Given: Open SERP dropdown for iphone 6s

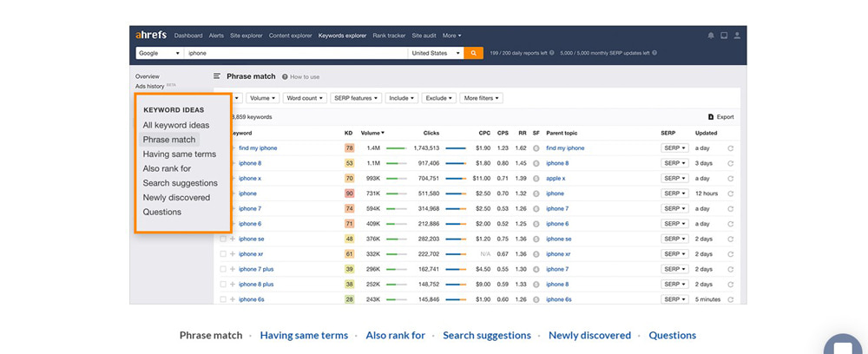Looking at the screenshot, I should pos(674,299).
